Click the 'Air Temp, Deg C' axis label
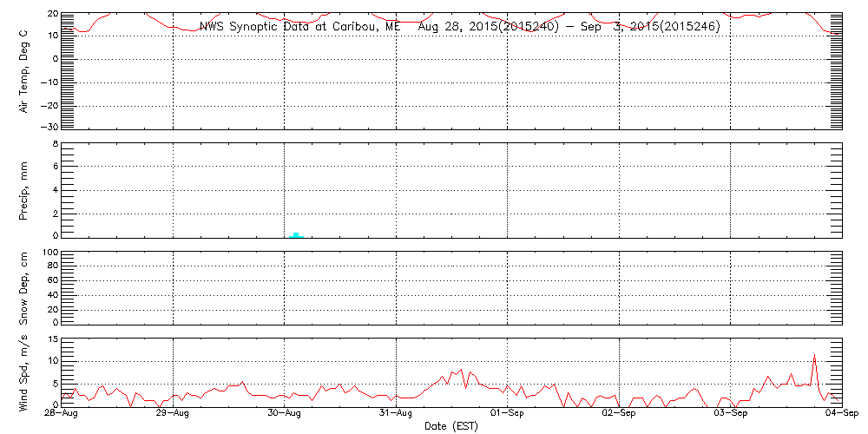868x434 pixels. tap(24, 71)
